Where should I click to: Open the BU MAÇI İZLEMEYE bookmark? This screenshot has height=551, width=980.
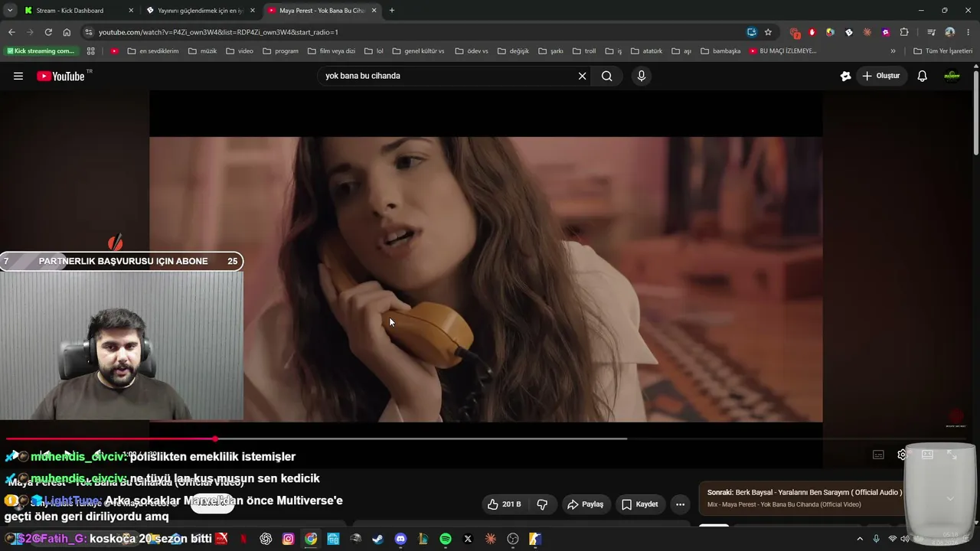pyautogui.click(x=783, y=51)
